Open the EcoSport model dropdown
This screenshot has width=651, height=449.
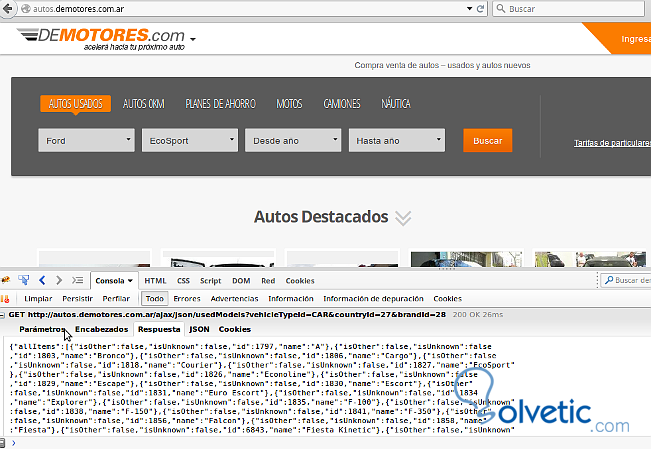190,140
